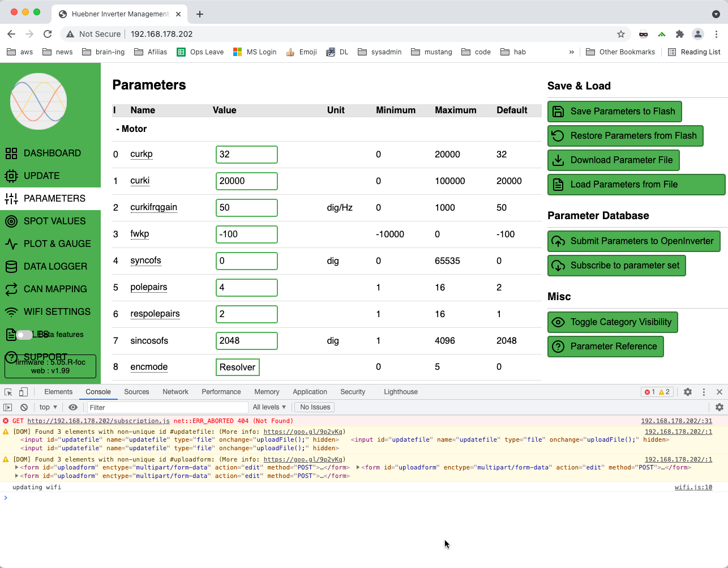Toggle the beta features switch

pos(24,335)
